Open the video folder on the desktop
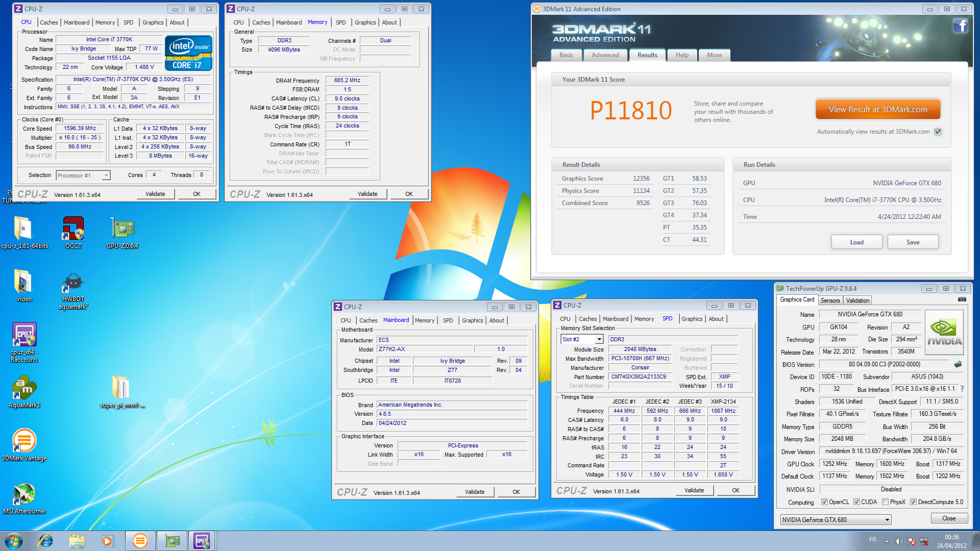The height and width of the screenshot is (551, 980). click(x=23, y=286)
